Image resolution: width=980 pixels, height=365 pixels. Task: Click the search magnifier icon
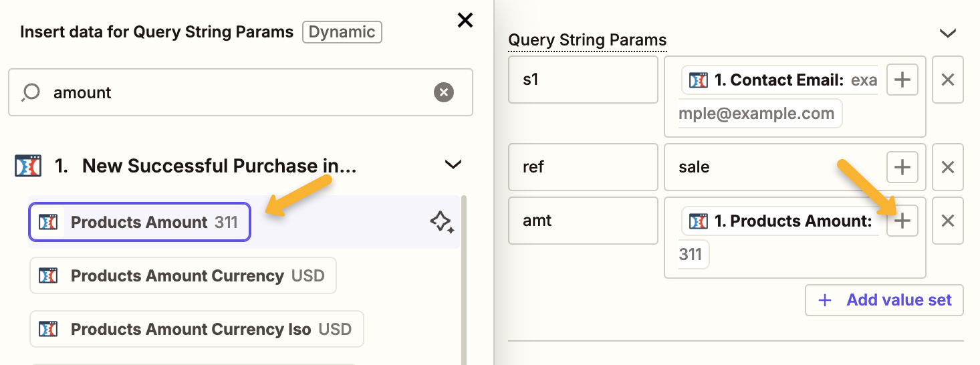click(31, 92)
